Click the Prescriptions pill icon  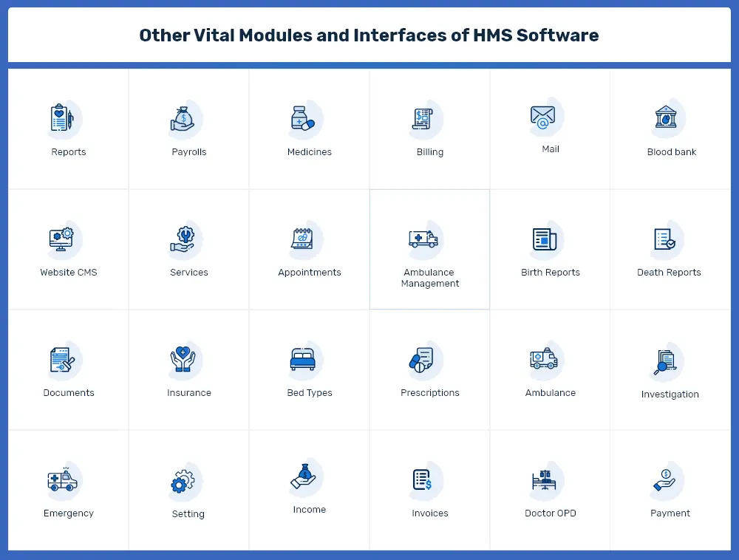(421, 360)
